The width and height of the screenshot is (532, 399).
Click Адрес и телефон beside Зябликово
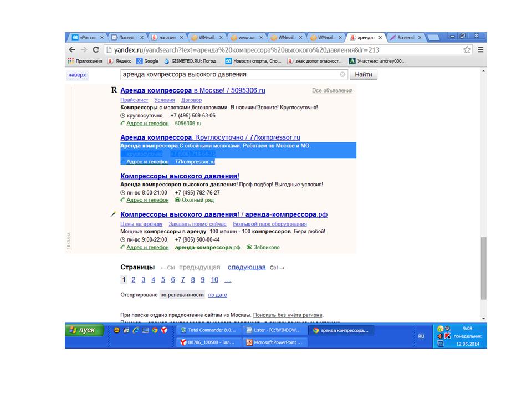pyautogui.click(x=147, y=248)
